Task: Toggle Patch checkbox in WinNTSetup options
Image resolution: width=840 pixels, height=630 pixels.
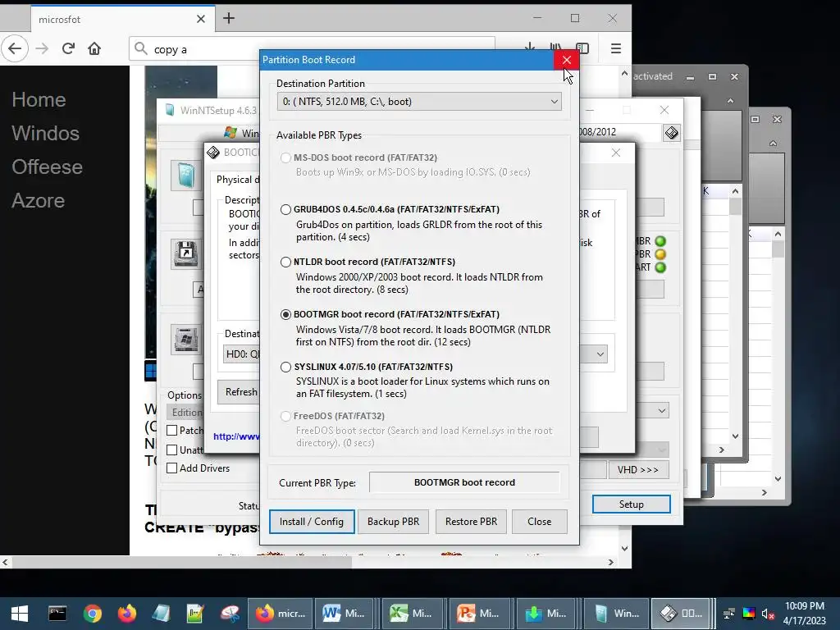Action: tap(172, 430)
